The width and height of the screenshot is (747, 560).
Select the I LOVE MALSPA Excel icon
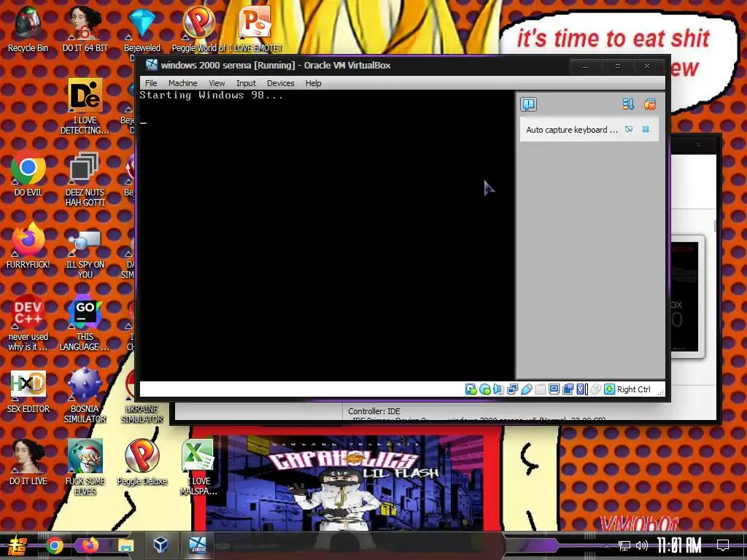pos(198,467)
